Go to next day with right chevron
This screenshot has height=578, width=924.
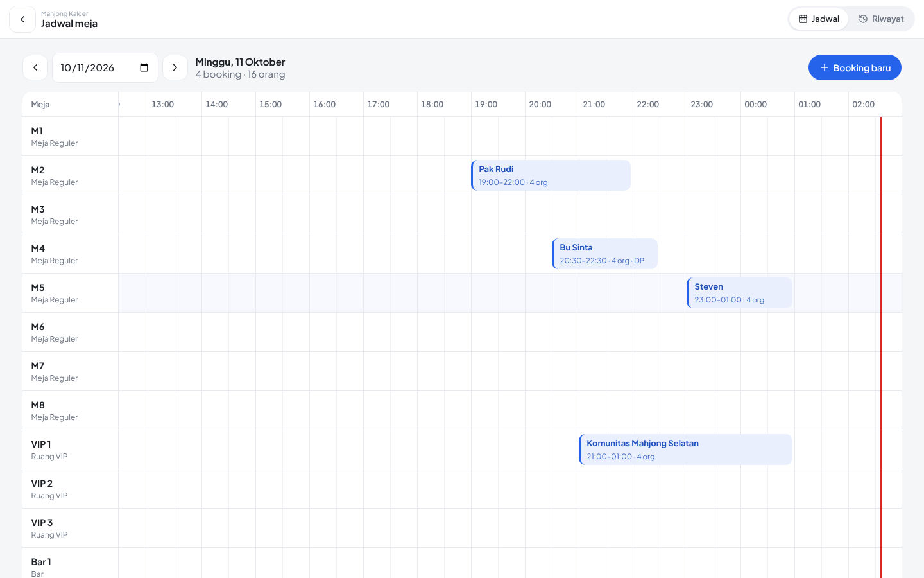pos(175,67)
